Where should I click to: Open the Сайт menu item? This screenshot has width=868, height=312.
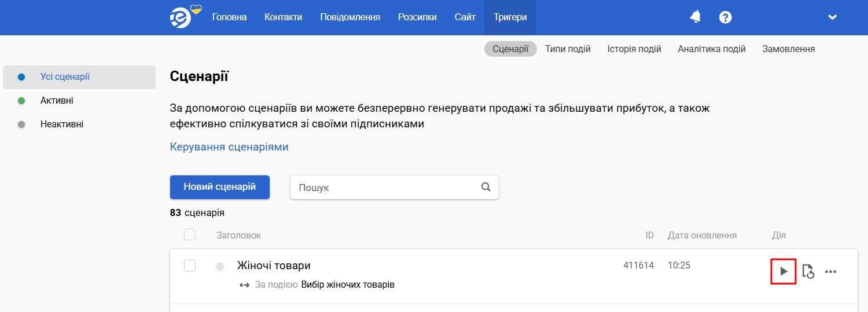[465, 17]
